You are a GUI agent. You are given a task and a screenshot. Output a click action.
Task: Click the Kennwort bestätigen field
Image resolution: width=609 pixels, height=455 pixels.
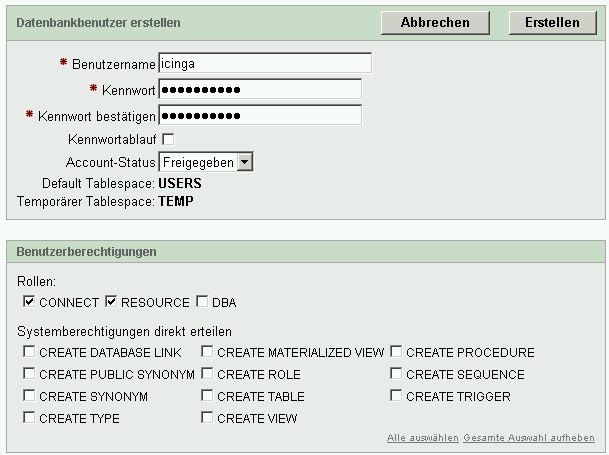coord(260,115)
